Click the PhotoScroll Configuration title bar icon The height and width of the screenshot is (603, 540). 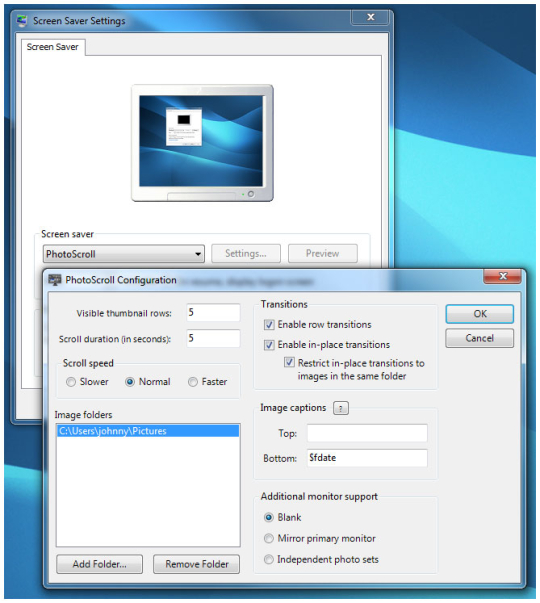tap(55, 280)
